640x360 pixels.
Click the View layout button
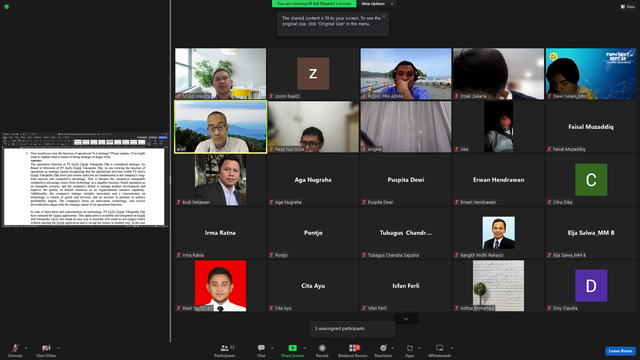pyautogui.click(x=628, y=7)
